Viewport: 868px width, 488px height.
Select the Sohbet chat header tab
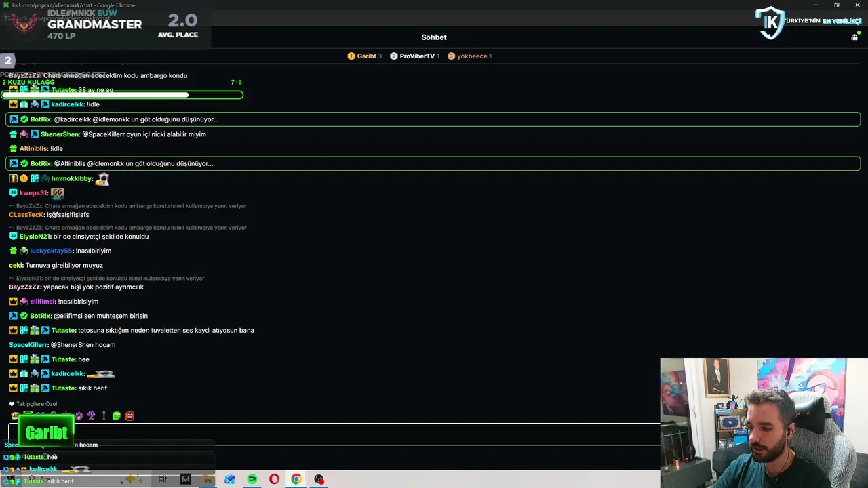coord(434,37)
